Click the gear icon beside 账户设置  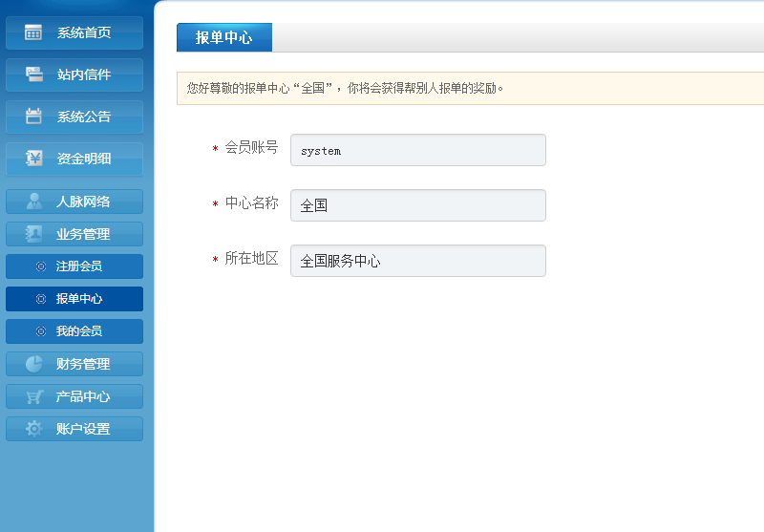(x=34, y=429)
